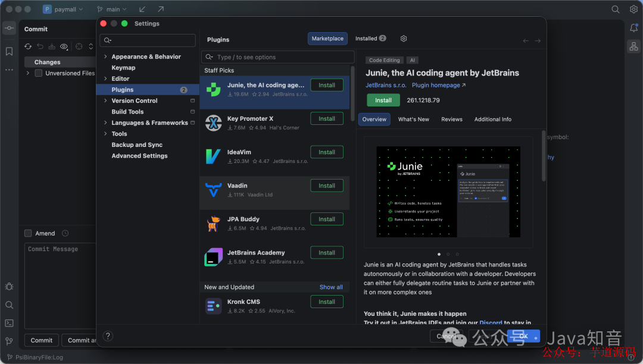Select the Reviews tab

click(451, 119)
